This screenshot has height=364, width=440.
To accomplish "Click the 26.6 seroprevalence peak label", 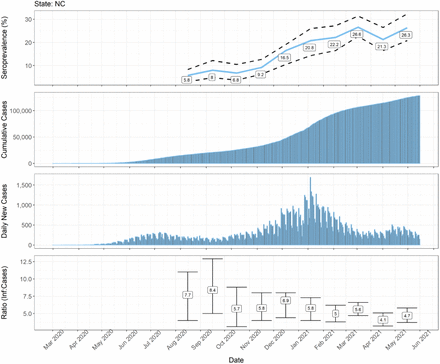I will [x=356, y=34].
